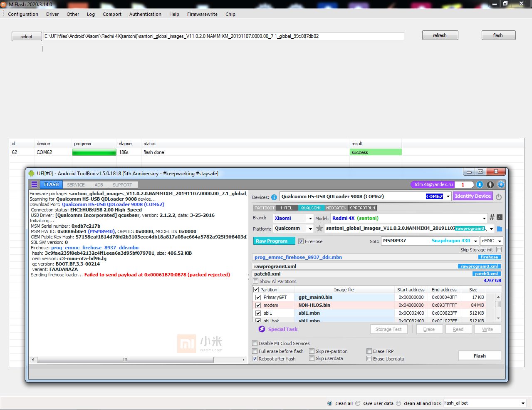This screenshot has width=532, height=410.
Task: Click the MiFlash app icon in title bar
Action: (x=3, y=4)
